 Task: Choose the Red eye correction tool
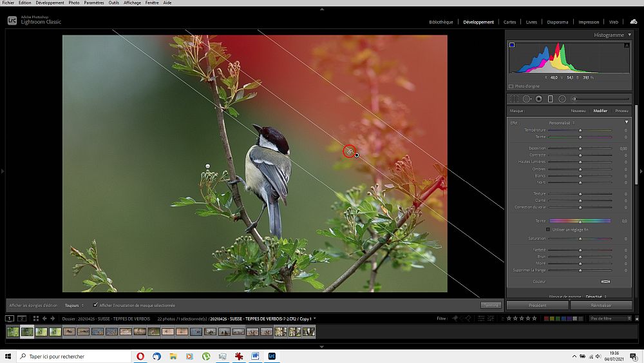(x=538, y=99)
